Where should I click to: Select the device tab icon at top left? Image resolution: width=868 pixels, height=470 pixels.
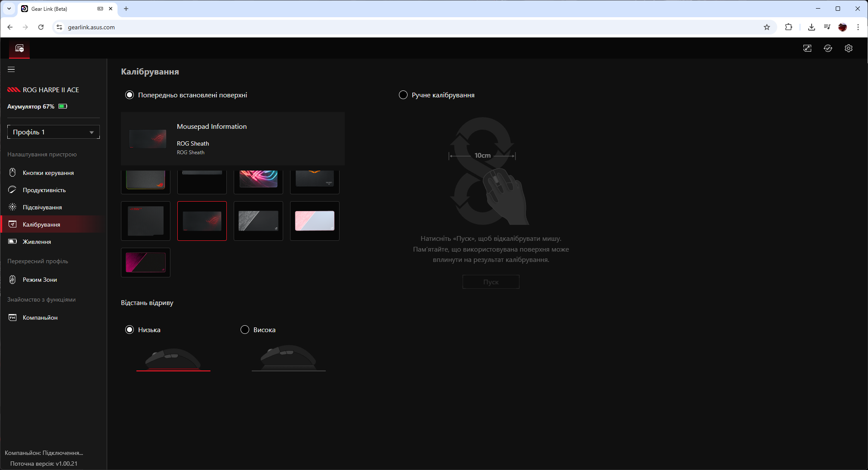[x=19, y=48]
